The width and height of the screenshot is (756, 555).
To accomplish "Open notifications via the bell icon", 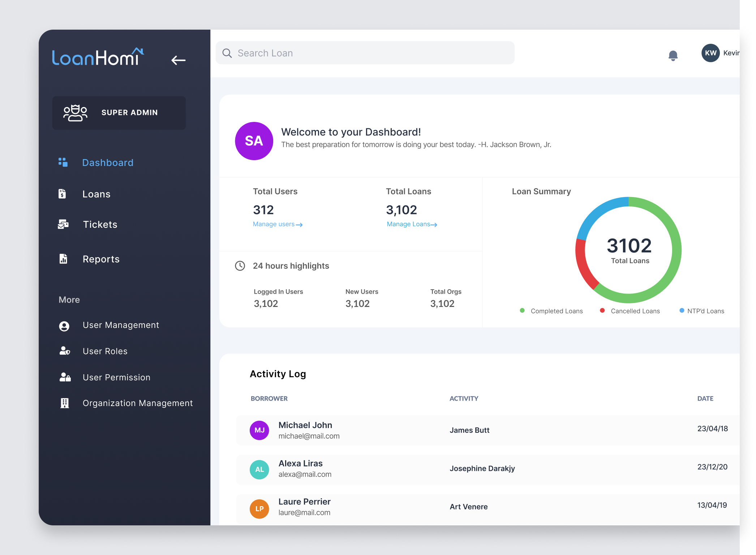I will (673, 56).
